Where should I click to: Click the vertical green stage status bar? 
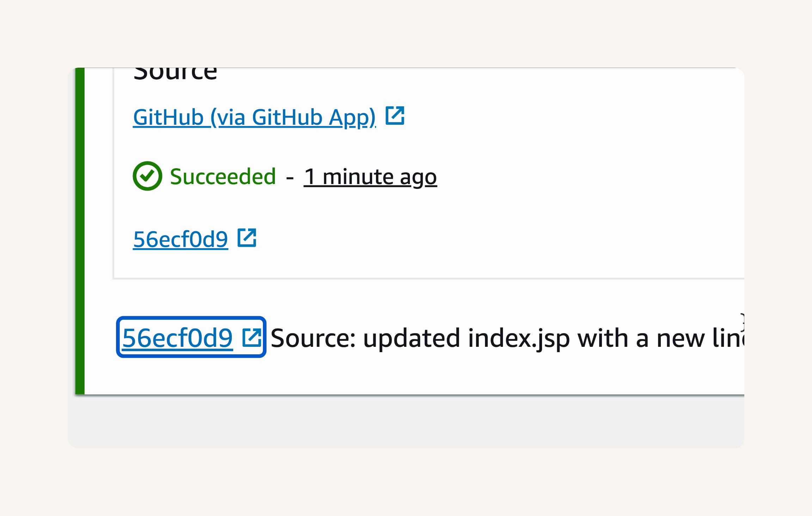click(80, 231)
